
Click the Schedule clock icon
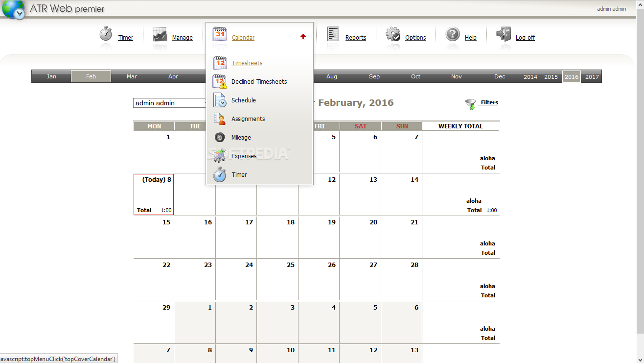(x=220, y=100)
